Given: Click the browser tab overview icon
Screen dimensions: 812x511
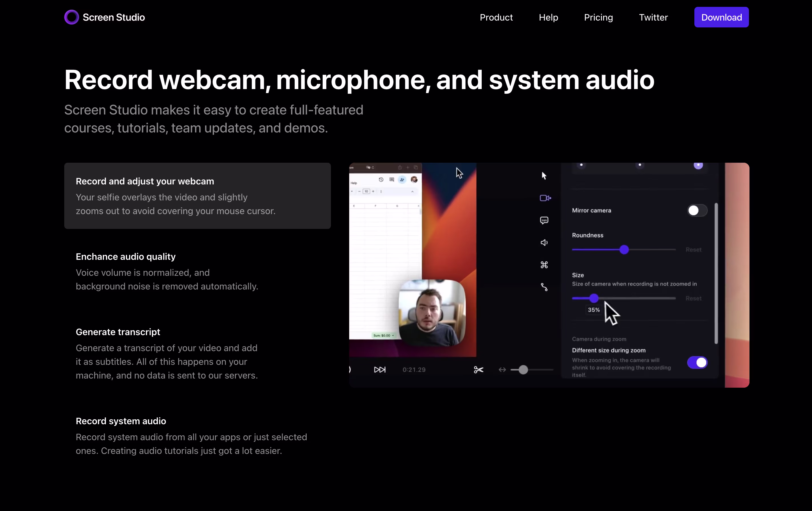Looking at the screenshot, I should tap(416, 167).
